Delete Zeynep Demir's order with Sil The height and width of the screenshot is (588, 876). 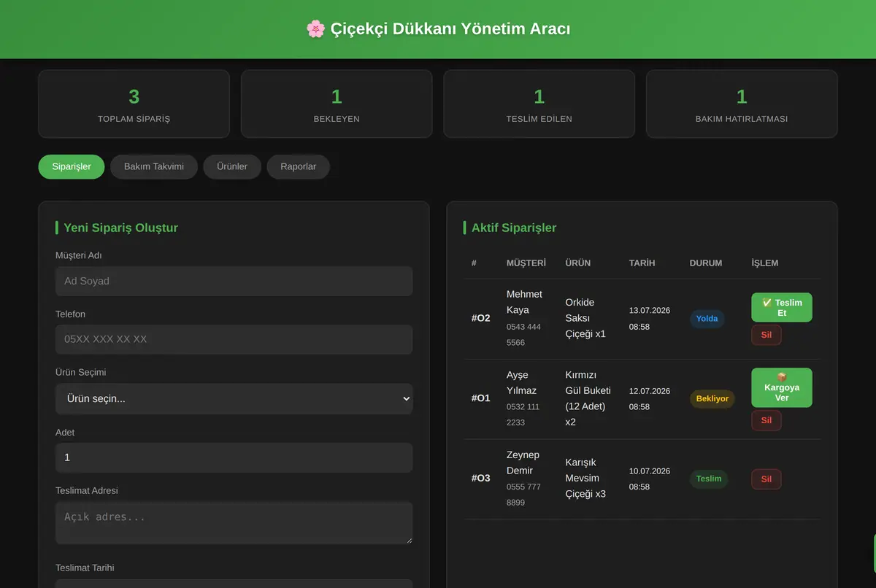(766, 479)
